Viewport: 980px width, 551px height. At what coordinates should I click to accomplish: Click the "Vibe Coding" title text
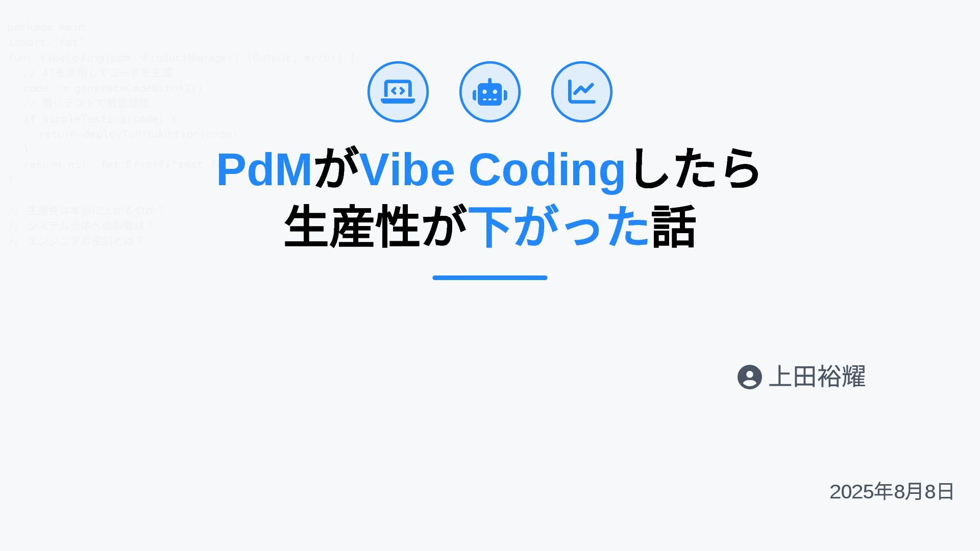pyautogui.click(x=493, y=170)
